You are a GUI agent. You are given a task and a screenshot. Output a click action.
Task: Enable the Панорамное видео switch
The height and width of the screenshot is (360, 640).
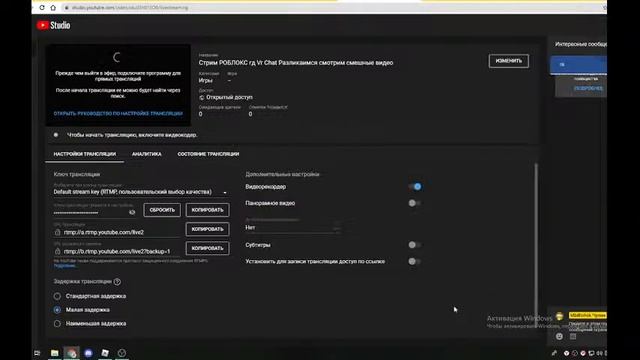point(415,203)
